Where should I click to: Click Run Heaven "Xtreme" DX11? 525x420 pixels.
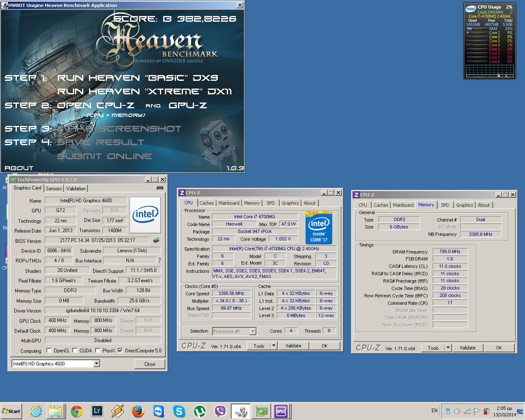[x=144, y=91]
